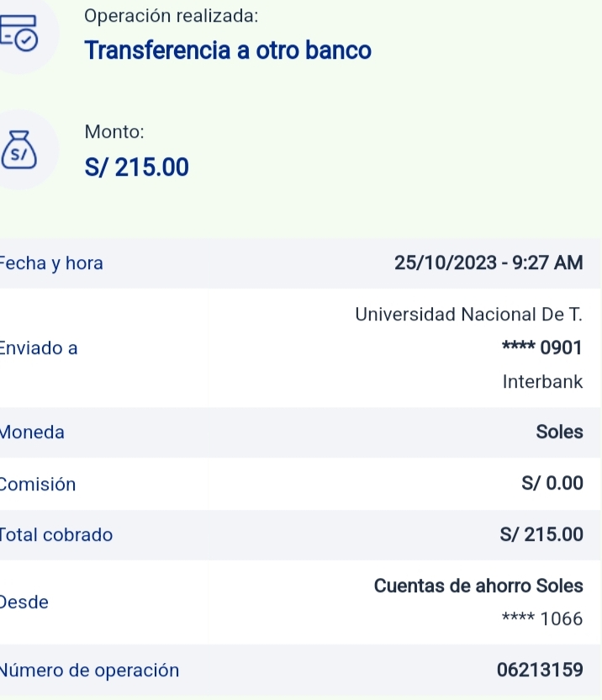Click the Interbank bank name

(542, 382)
